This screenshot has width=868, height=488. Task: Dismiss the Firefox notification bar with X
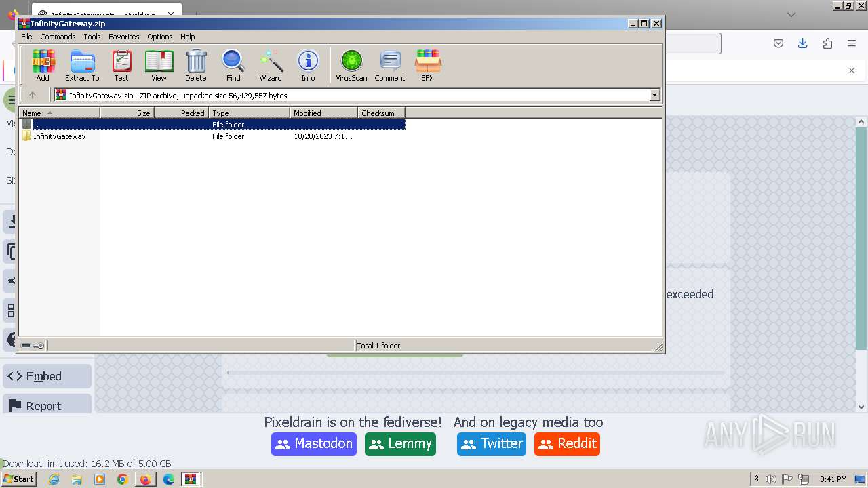point(852,70)
